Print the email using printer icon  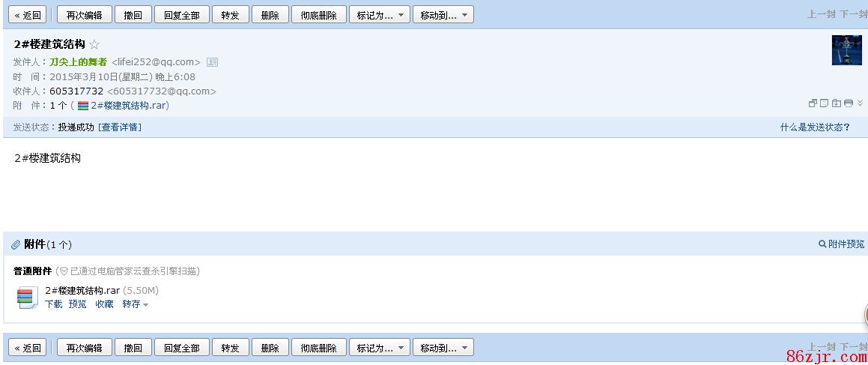point(849,103)
